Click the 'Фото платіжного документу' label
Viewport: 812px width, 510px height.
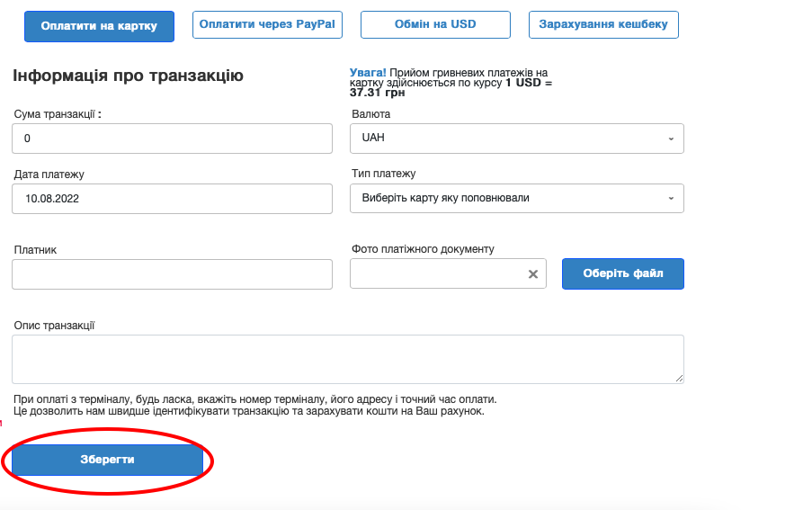424,249
